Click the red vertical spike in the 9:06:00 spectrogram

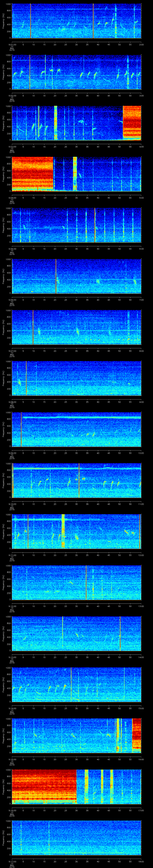click(56, 276)
